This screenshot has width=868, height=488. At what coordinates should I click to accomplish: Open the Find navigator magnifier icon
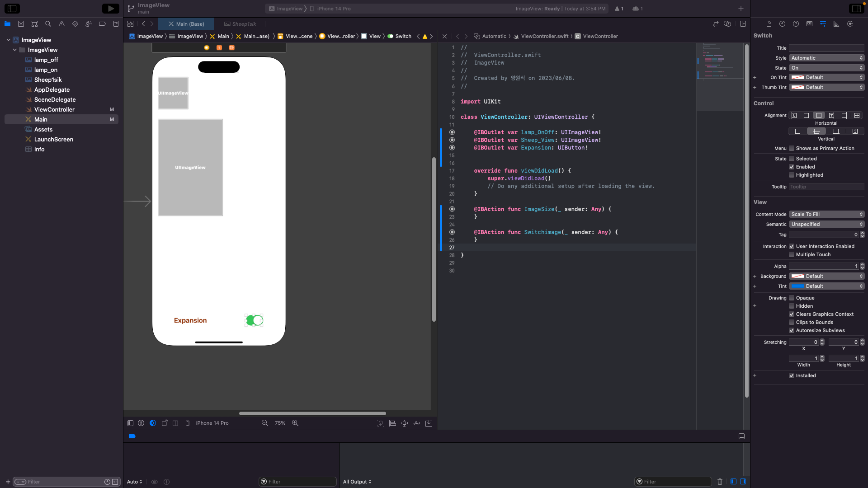click(48, 24)
